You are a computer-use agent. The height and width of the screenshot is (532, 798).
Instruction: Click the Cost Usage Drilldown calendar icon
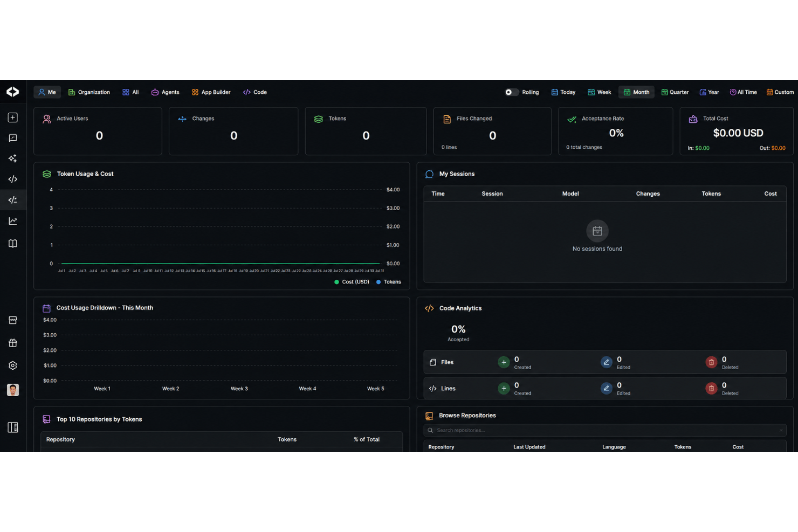tap(46, 308)
